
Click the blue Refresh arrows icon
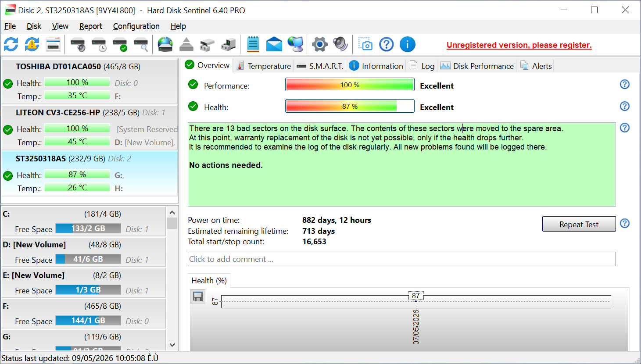(11, 44)
